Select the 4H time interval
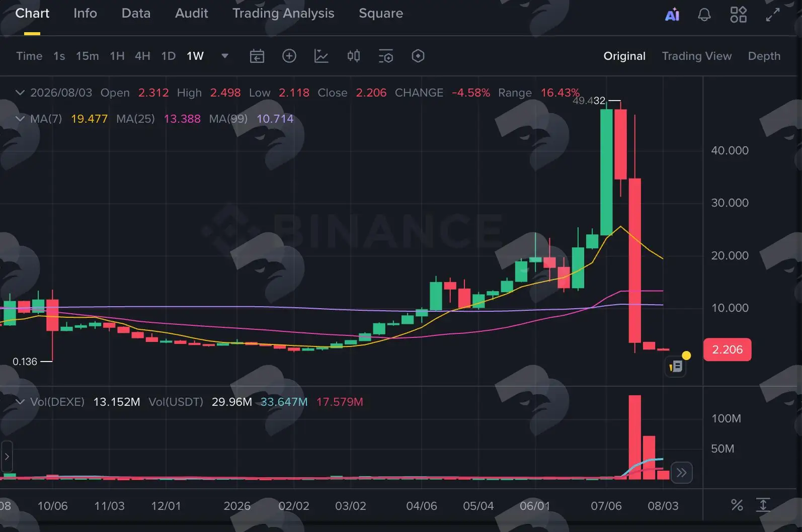802x532 pixels. [142, 56]
